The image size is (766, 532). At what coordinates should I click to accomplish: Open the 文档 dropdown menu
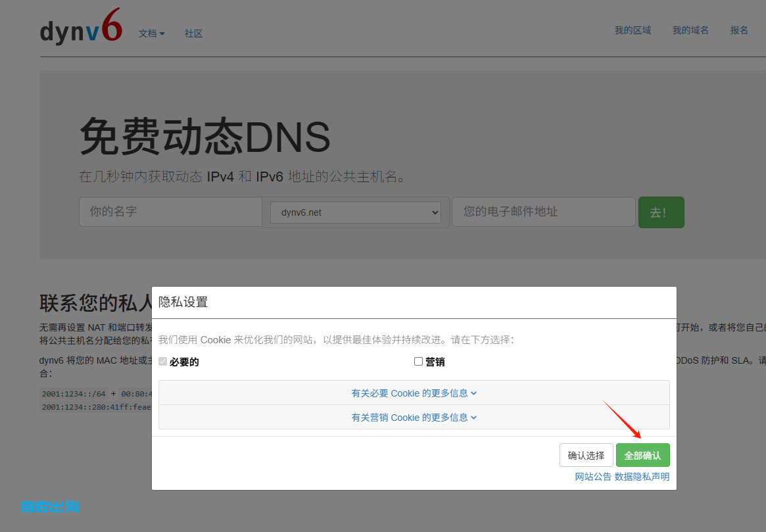click(151, 34)
